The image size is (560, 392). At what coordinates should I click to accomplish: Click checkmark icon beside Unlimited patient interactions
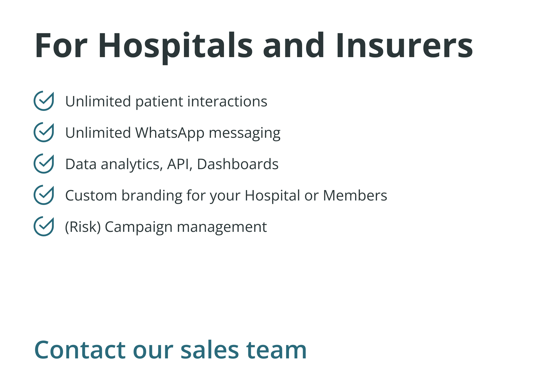coord(44,101)
